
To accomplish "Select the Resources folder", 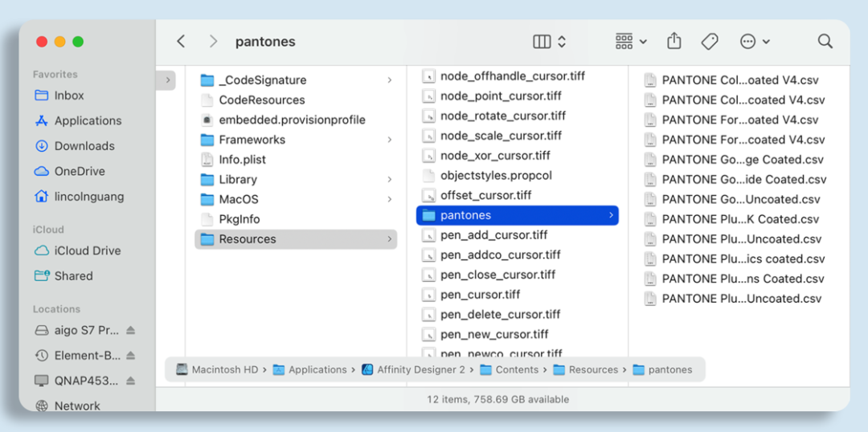I will pos(248,239).
